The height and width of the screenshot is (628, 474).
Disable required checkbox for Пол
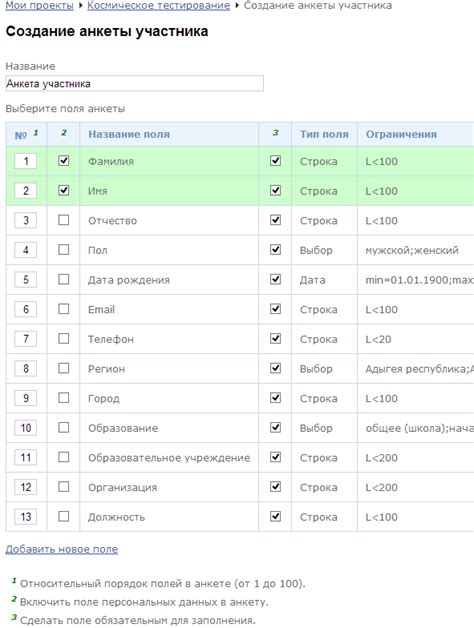click(x=275, y=250)
